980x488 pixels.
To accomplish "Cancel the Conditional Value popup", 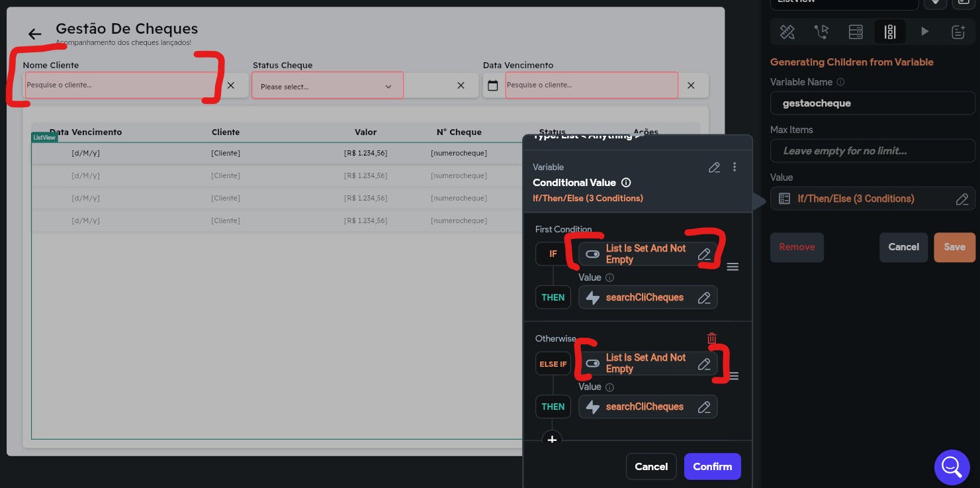I will point(651,467).
